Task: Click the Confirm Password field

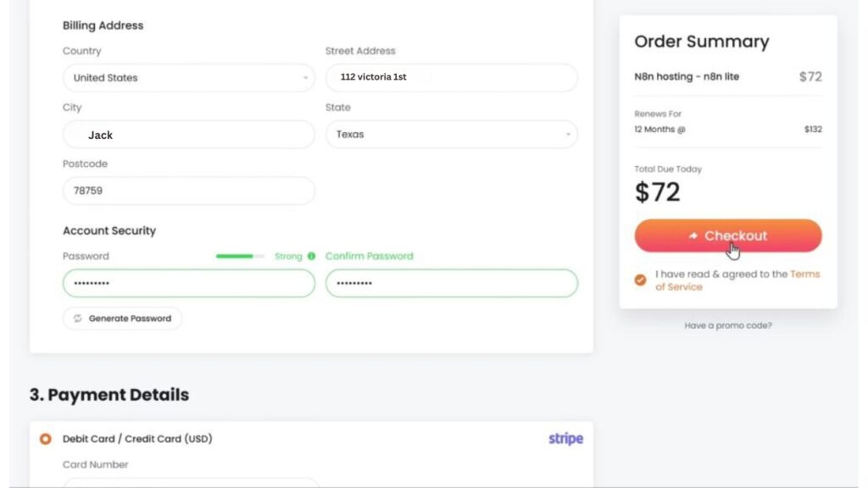Action: click(x=451, y=283)
